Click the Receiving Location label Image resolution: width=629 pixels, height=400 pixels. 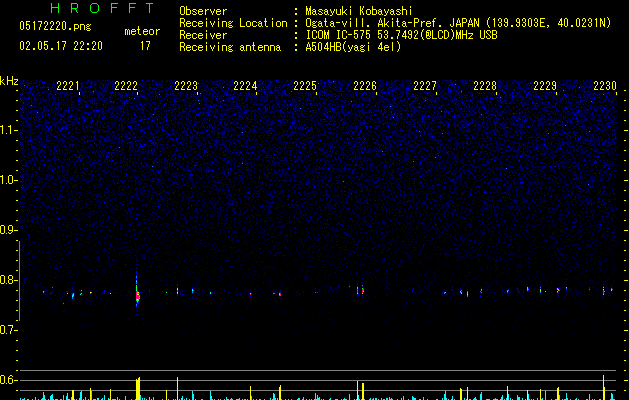click(233, 23)
